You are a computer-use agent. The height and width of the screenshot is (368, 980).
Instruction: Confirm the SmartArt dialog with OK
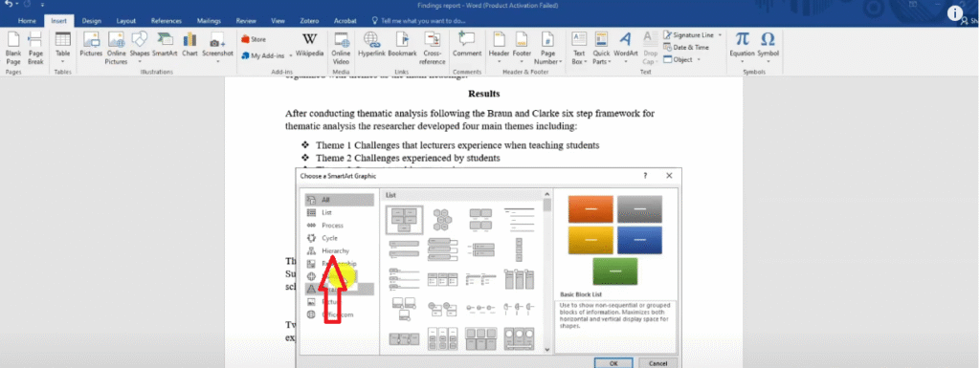coord(612,363)
